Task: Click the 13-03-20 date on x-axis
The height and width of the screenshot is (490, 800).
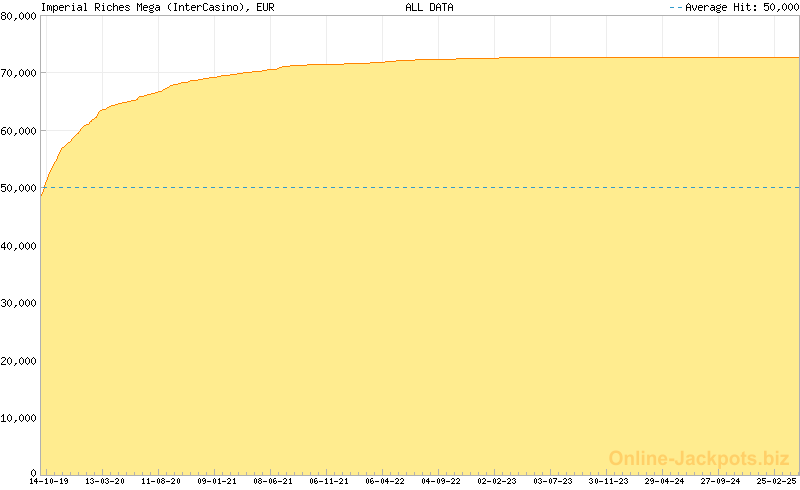Action: pos(104,481)
